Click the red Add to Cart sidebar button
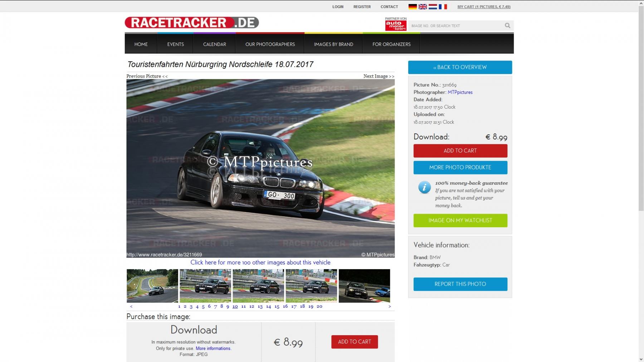Viewport: 644px width, 362px height. coord(460,151)
